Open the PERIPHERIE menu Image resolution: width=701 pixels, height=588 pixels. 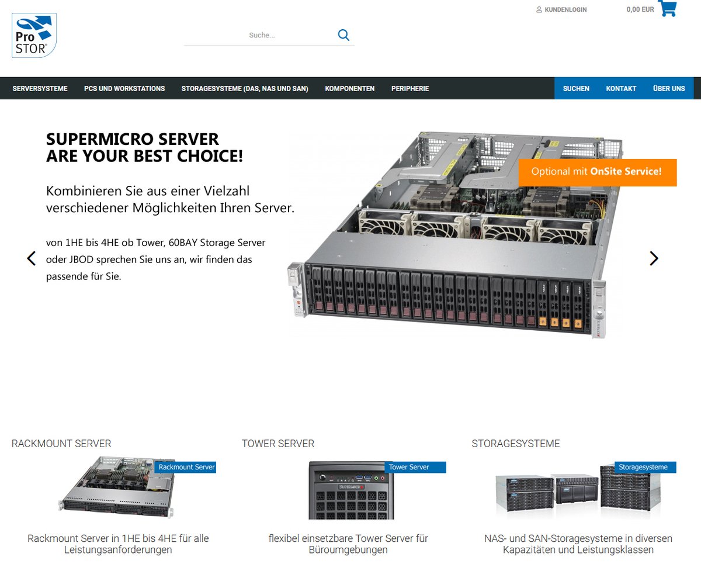(x=410, y=88)
